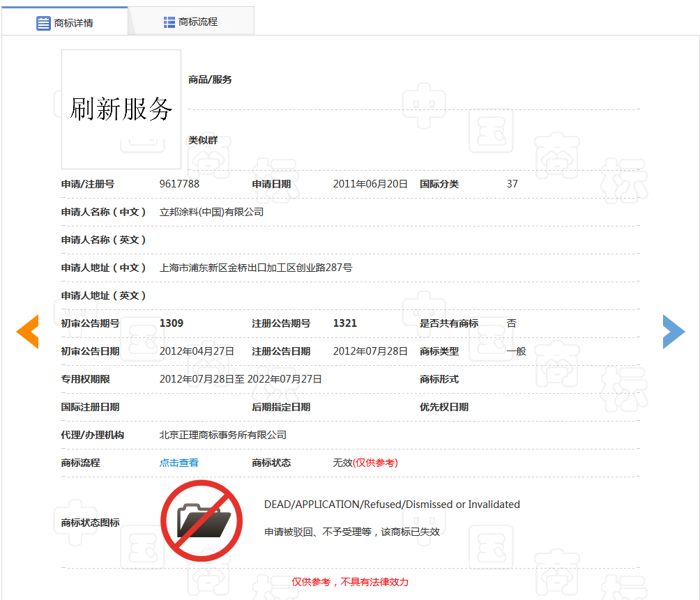
Task: Select the 商品/服务 label
Action: (x=210, y=79)
